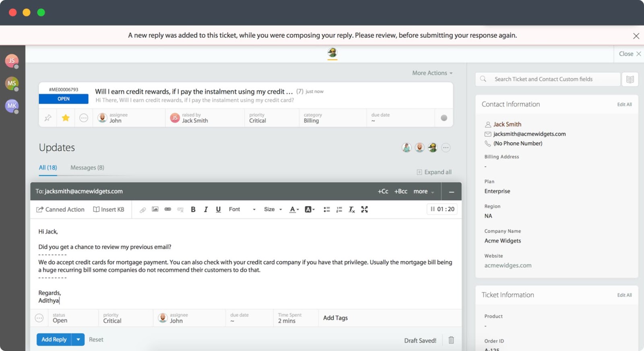Screen dimensions: 644x351
Task: Click the email jacksmith@acmewidgets.com in Contact Information
Action: [x=529, y=134]
